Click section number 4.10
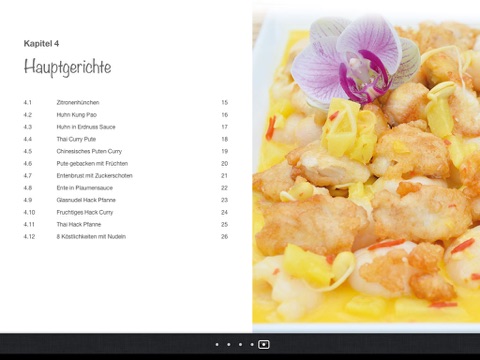Screen dimensions: 480x360 click(x=29, y=212)
